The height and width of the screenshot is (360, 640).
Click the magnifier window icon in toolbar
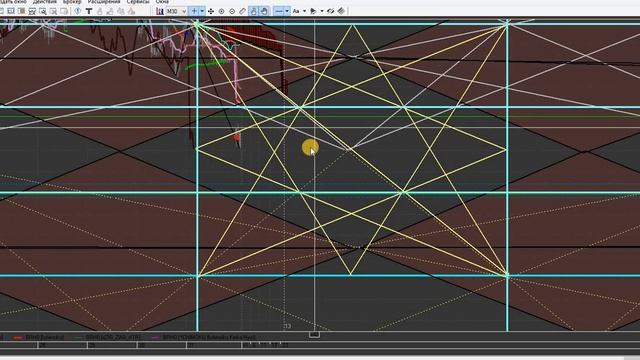[43, 11]
